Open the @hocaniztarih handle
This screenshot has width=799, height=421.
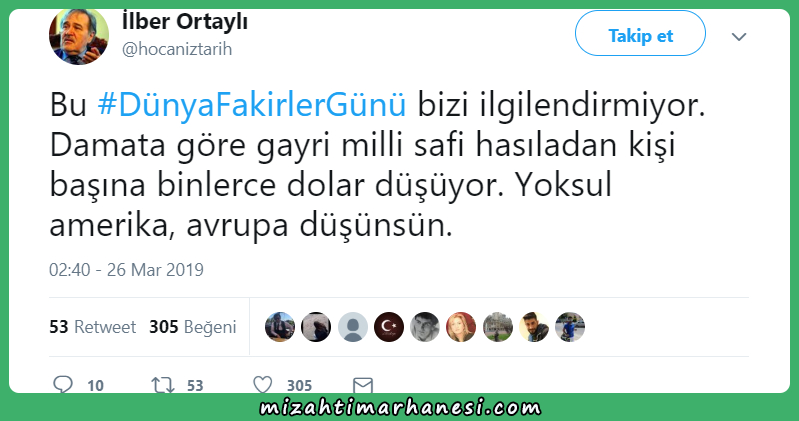(177, 49)
